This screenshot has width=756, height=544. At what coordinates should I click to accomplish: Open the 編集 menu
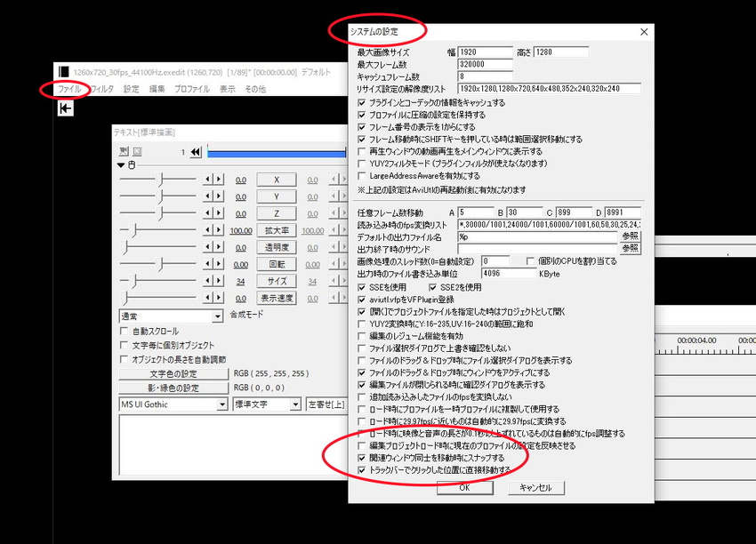[157, 89]
